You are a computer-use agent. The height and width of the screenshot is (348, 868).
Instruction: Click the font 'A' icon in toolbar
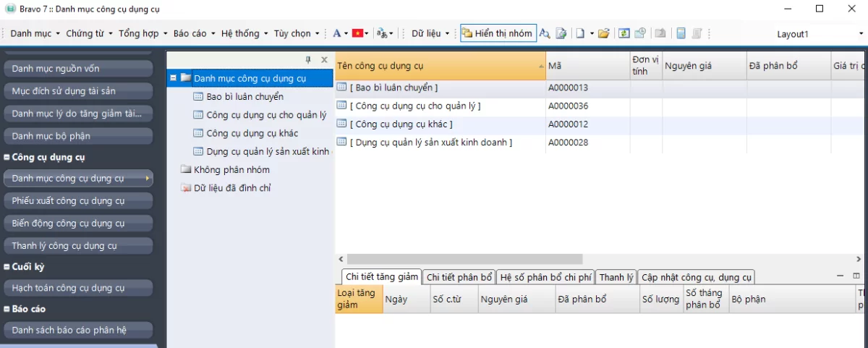click(336, 33)
